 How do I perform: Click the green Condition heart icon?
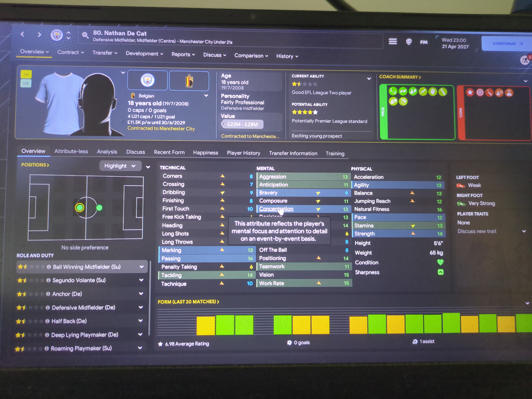(x=440, y=262)
